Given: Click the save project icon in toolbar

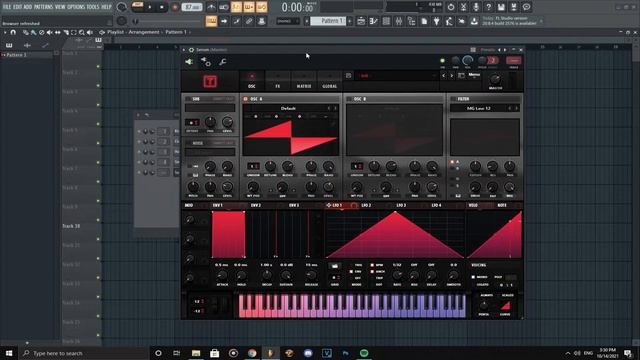Looking at the screenshot, I should (x=501, y=7).
